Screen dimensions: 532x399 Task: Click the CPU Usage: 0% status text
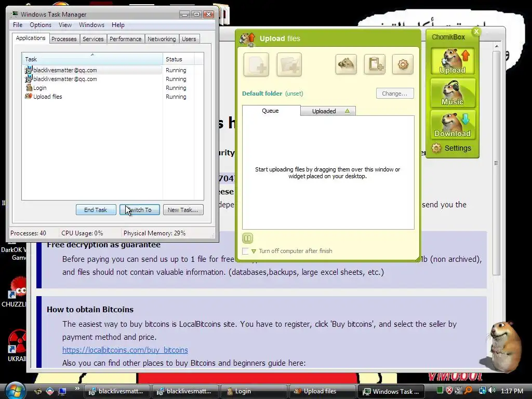coord(82,233)
